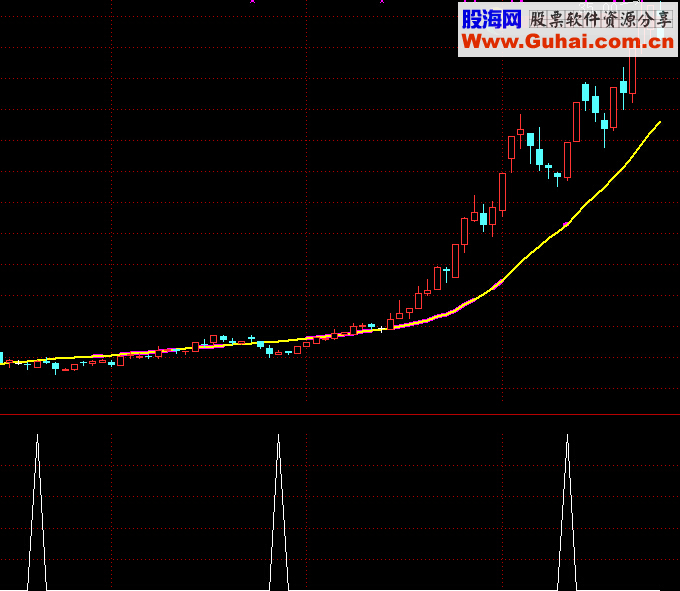Image resolution: width=680 pixels, height=591 pixels.
Task: Click the white cross doji candlestick on the average line
Action: (x=381, y=330)
